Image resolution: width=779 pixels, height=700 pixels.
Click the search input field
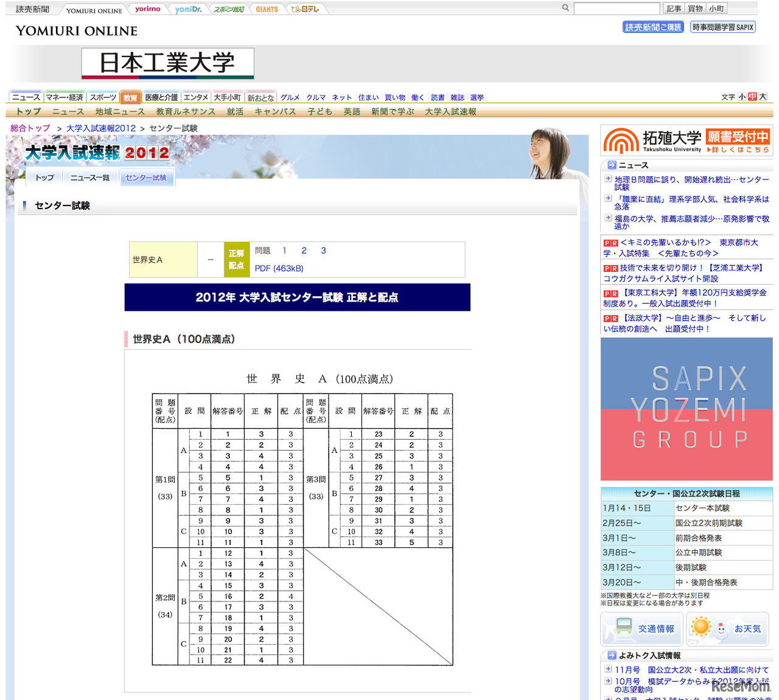pos(617,7)
